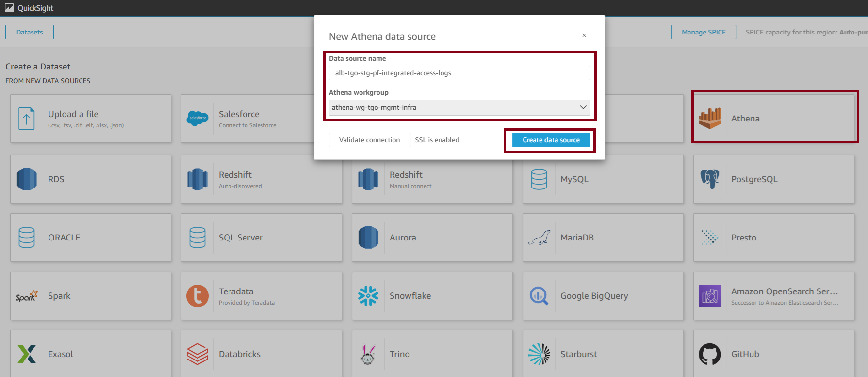Click the QuickSight title text

click(x=35, y=8)
